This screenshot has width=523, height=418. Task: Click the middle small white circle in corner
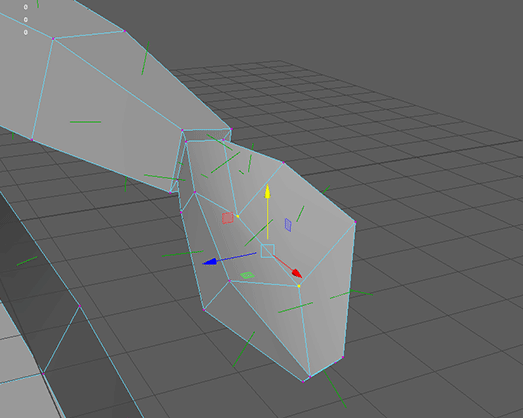pyautogui.click(x=26, y=20)
